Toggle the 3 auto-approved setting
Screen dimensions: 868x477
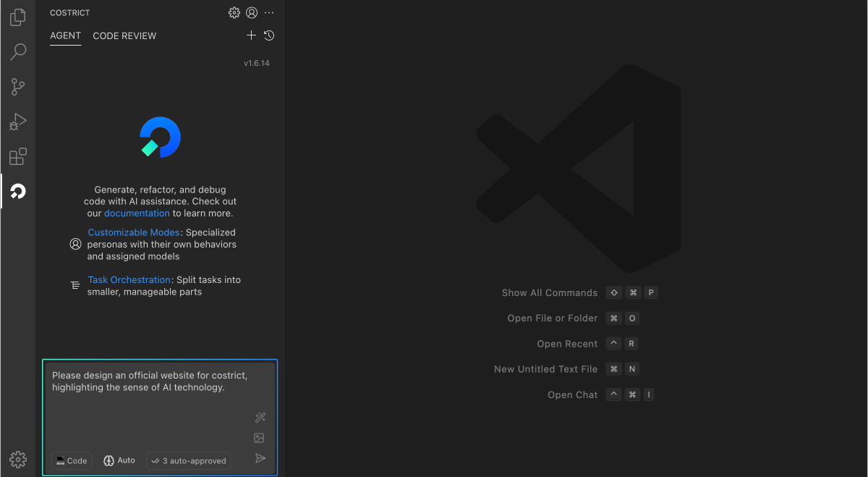point(188,460)
